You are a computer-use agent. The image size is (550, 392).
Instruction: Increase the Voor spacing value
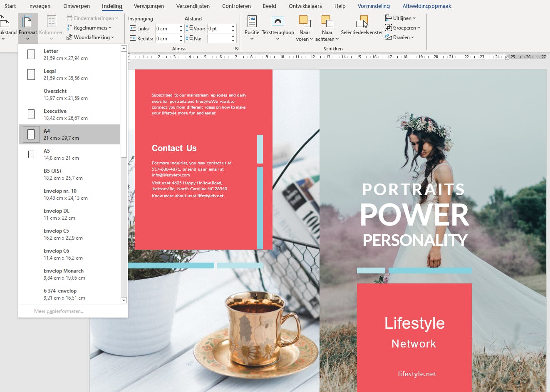tap(233, 27)
